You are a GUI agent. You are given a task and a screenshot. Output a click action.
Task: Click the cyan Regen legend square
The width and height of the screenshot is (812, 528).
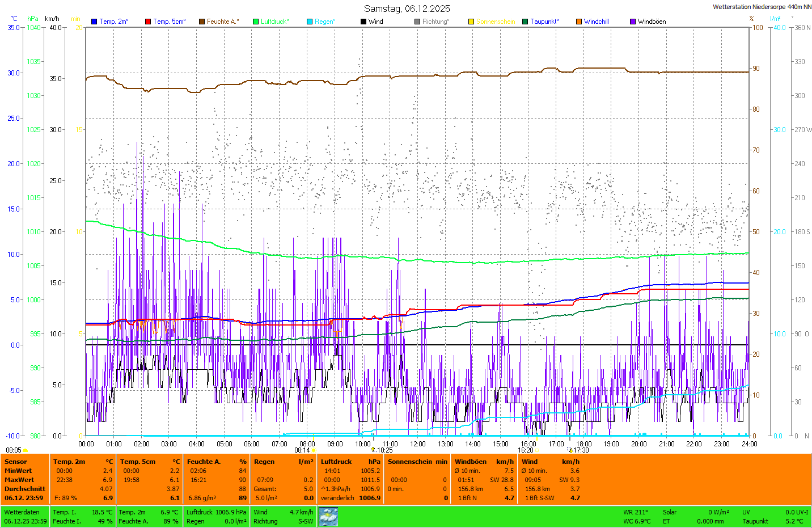pos(310,22)
